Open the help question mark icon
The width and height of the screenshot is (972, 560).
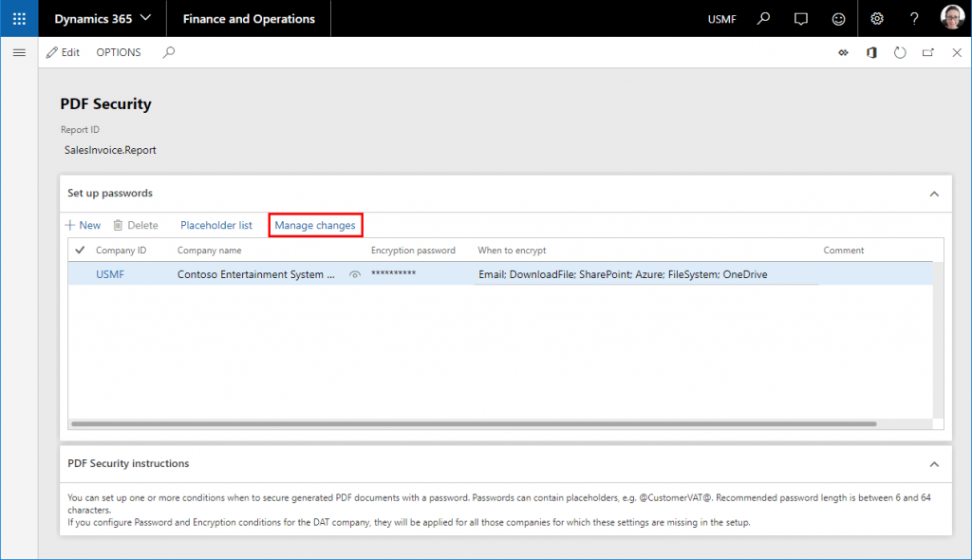click(x=914, y=19)
